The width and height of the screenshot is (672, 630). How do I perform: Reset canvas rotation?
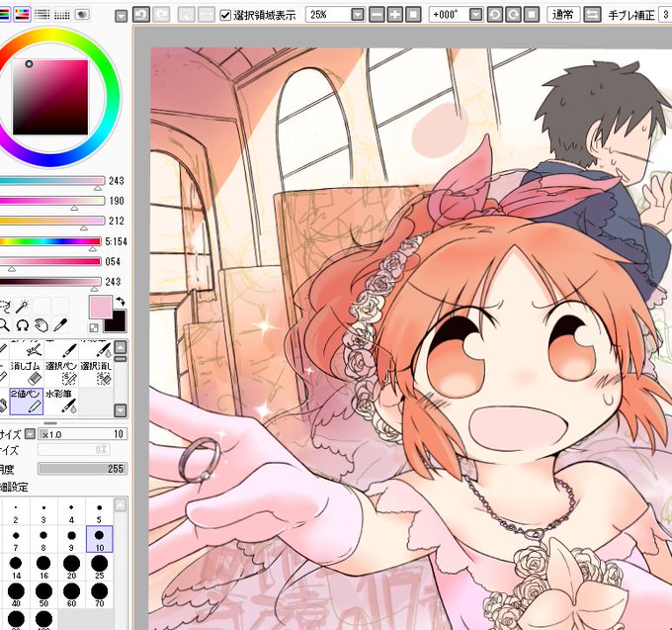pos(532,15)
